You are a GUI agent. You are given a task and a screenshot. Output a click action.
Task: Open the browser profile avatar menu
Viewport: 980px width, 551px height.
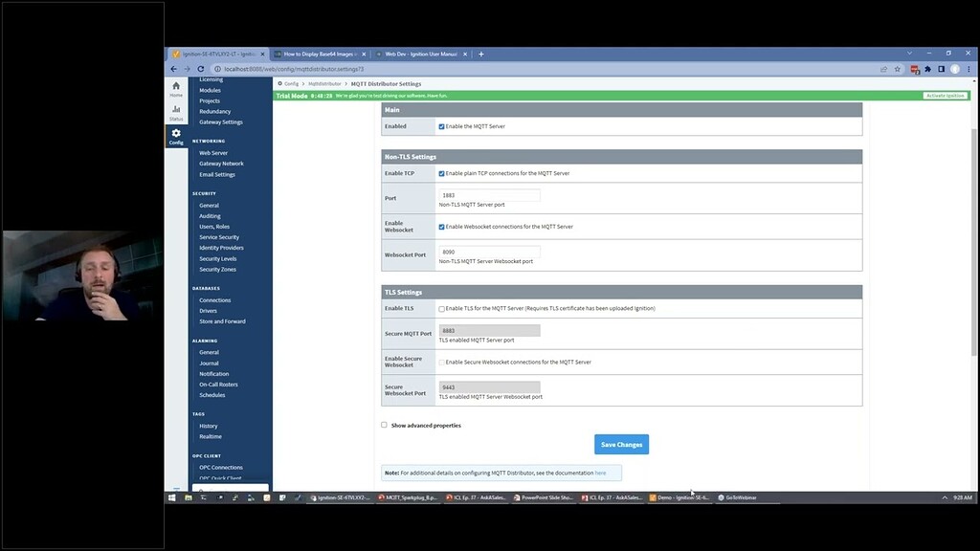point(953,69)
